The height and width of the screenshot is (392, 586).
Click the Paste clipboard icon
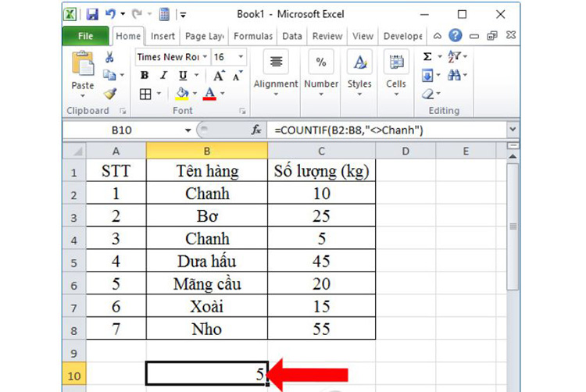coord(83,64)
